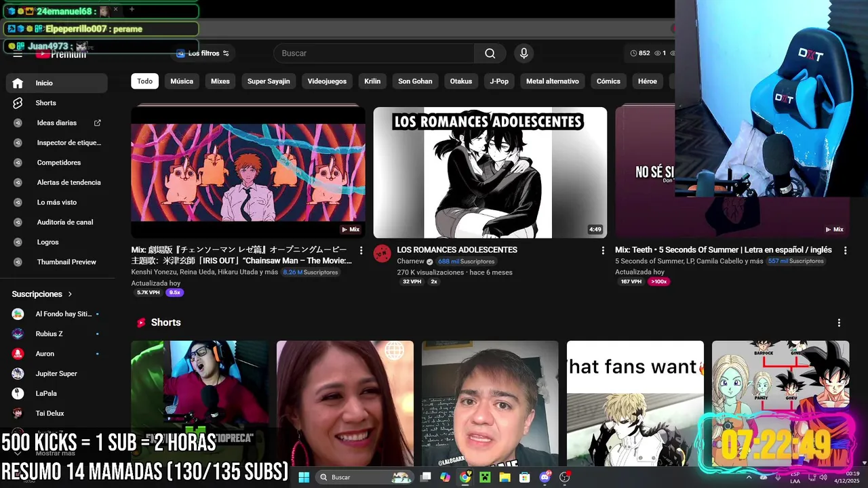
Task: Open the YouTube hamburger guide menu
Action: pos(18,54)
